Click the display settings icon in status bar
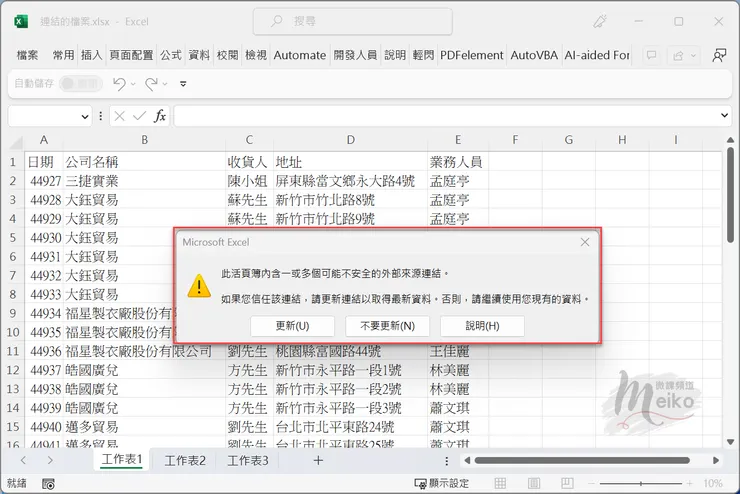Screen dimensions: 740x494 coord(420,484)
